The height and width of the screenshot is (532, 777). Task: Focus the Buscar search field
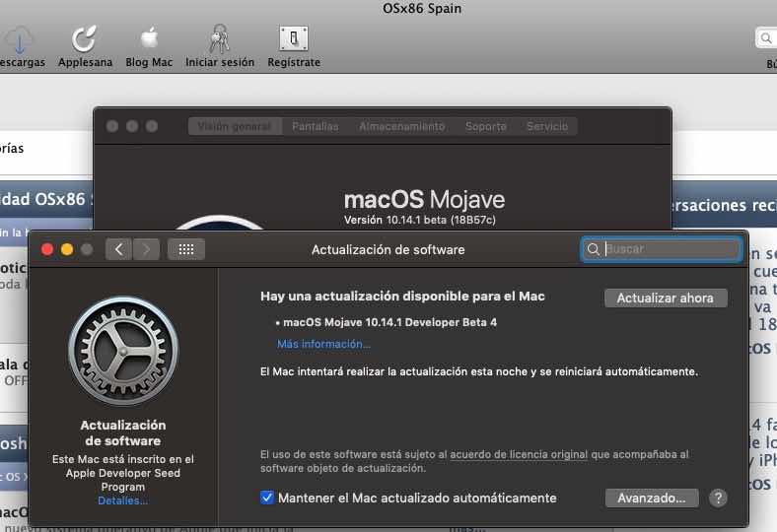click(x=662, y=249)
